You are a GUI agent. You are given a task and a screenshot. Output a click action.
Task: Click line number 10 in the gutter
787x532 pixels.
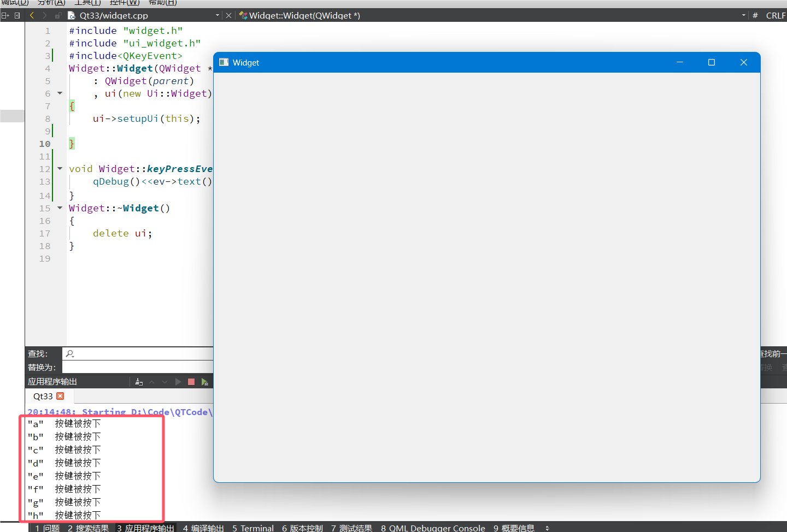(x=45, y=144)
